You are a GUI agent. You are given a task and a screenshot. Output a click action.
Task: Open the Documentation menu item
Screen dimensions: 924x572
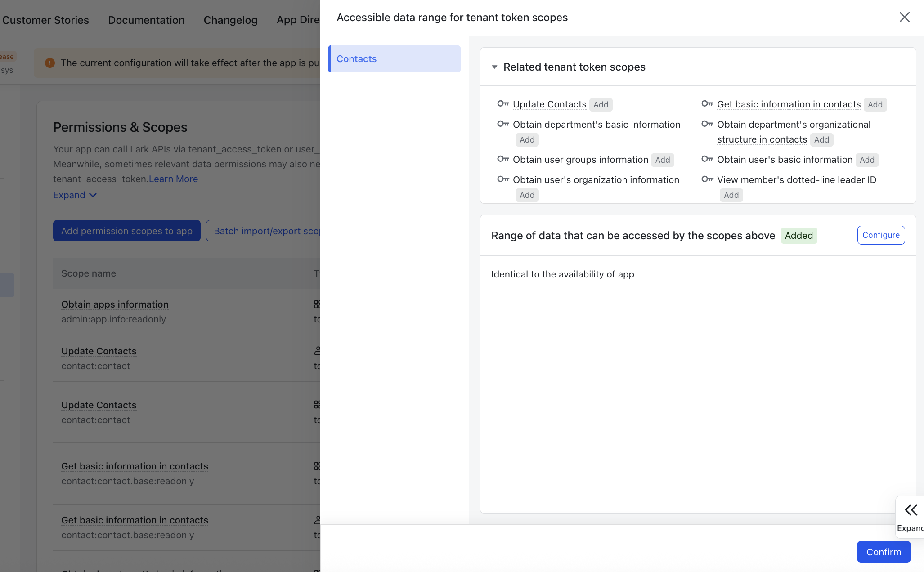tap(146, 20)
